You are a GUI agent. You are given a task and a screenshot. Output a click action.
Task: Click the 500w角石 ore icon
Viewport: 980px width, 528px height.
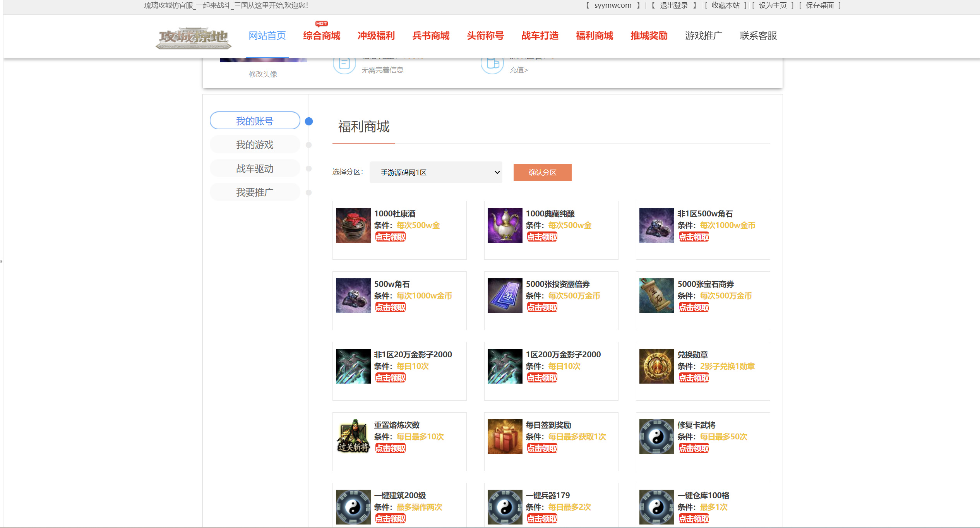[x=353, y=296]
